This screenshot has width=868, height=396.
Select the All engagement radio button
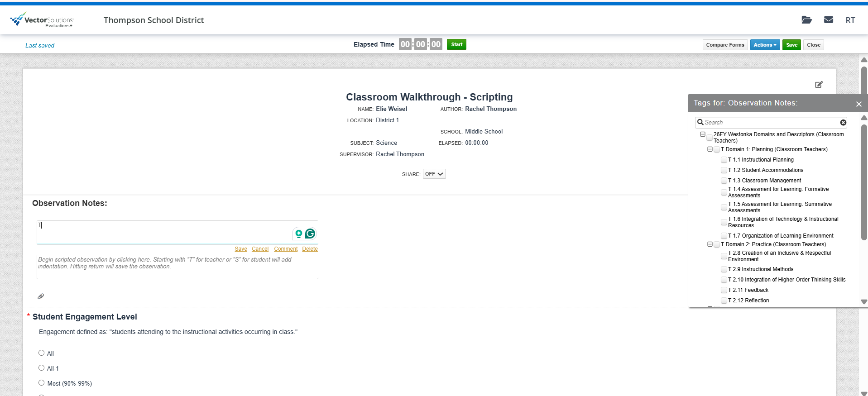[x=41, y=353]
